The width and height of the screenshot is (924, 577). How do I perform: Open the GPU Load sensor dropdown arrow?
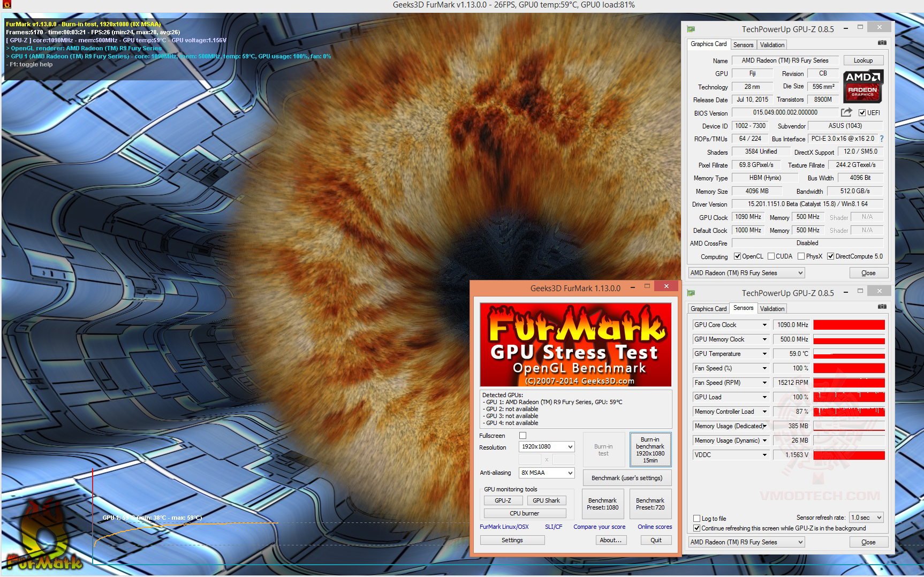pos(764,397)
